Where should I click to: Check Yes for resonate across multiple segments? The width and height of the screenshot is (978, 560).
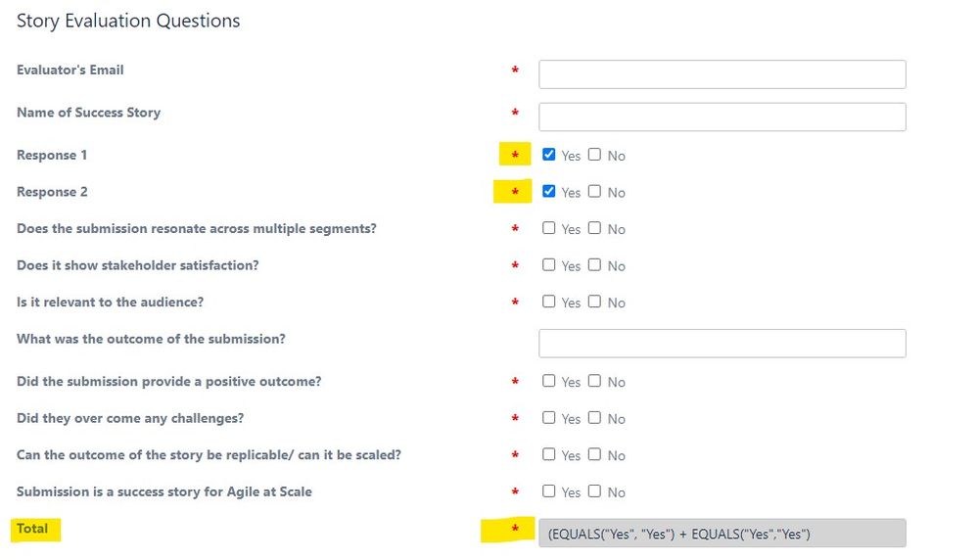[x=549, y=227]
